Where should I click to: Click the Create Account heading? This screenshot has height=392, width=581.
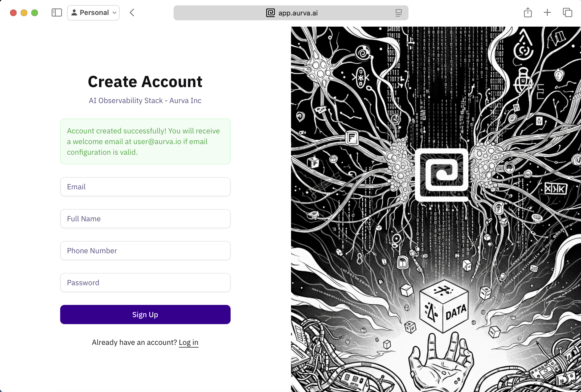point(145,81)
